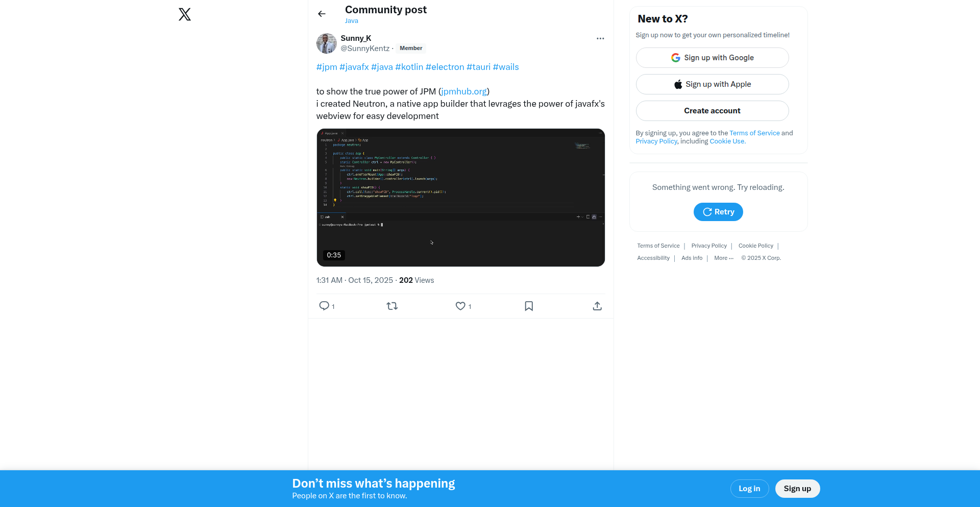
Task: Click the X logo icon
Action: tap(185, 14)
